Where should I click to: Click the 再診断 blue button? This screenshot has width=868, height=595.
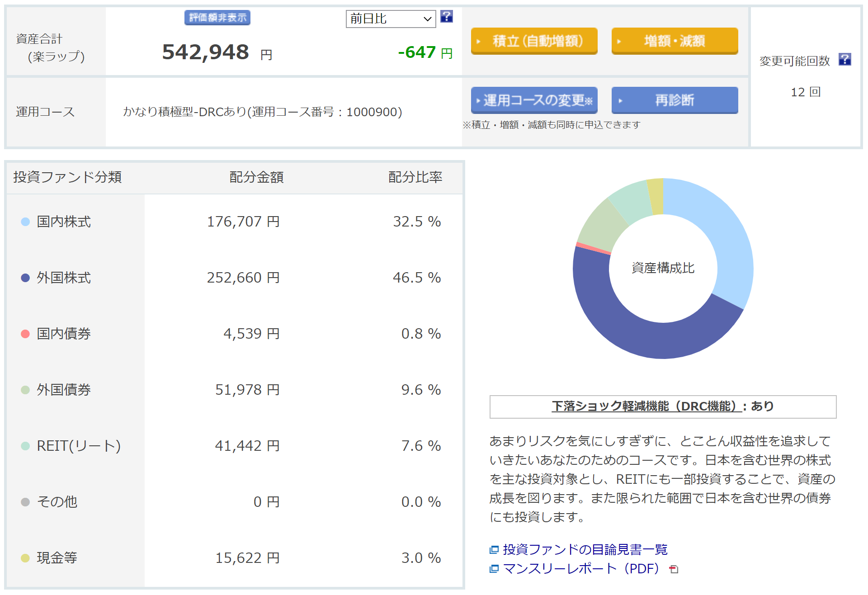(675, 100)
